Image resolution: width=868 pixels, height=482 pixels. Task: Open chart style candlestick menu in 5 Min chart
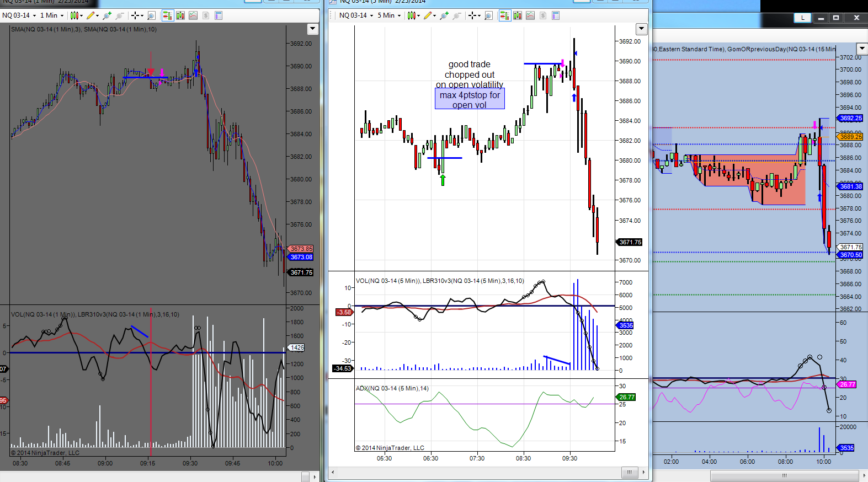click(x=414, y=15)
